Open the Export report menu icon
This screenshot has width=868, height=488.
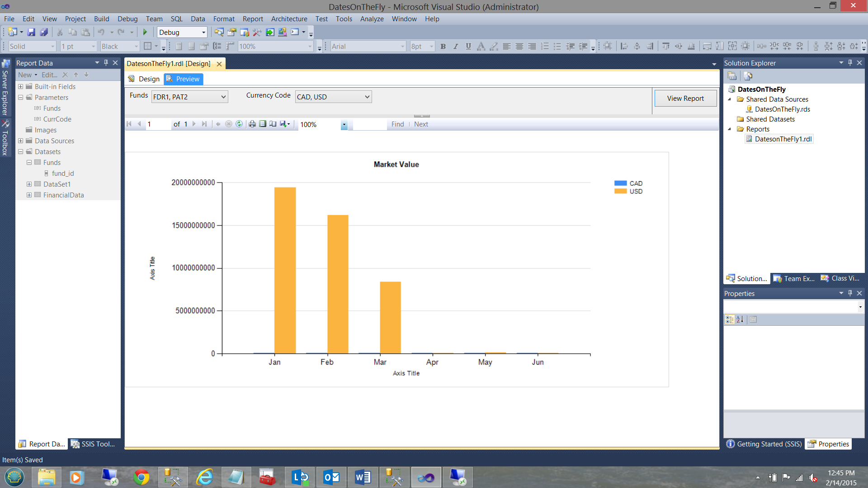point(285,124)
